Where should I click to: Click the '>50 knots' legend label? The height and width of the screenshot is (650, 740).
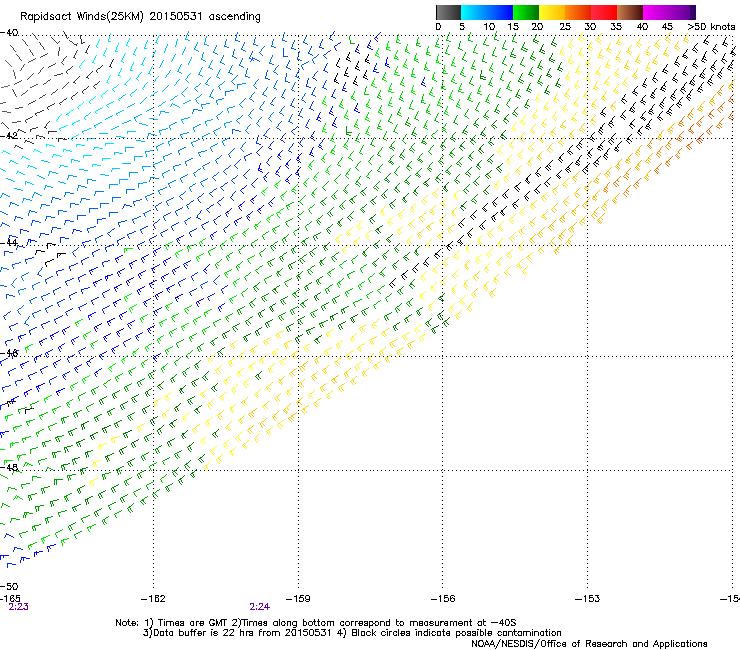tap(711, 27)
